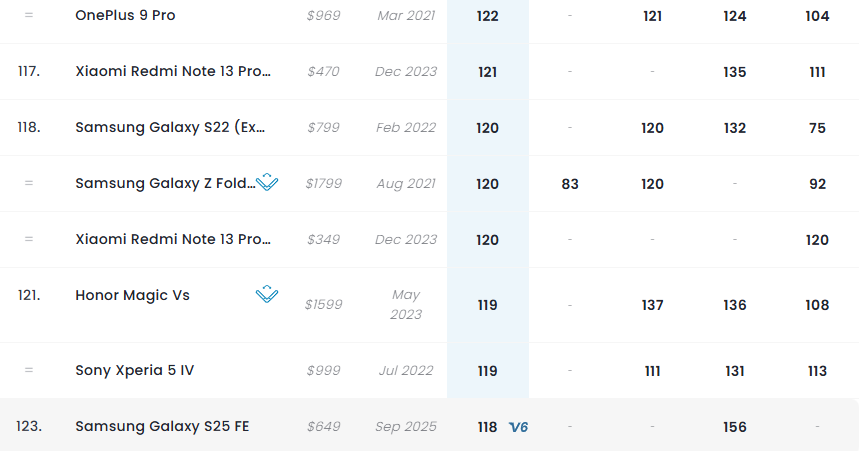The image size is (868, 451).
Task: Click the 118 score for Galaxy S25 FE
Action: point(487,427)
